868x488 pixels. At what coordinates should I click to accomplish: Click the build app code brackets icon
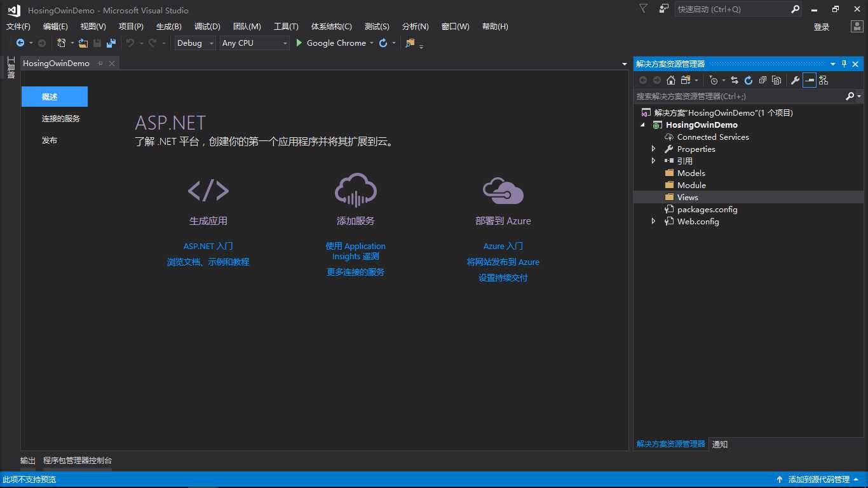click(x=208, y=190)
